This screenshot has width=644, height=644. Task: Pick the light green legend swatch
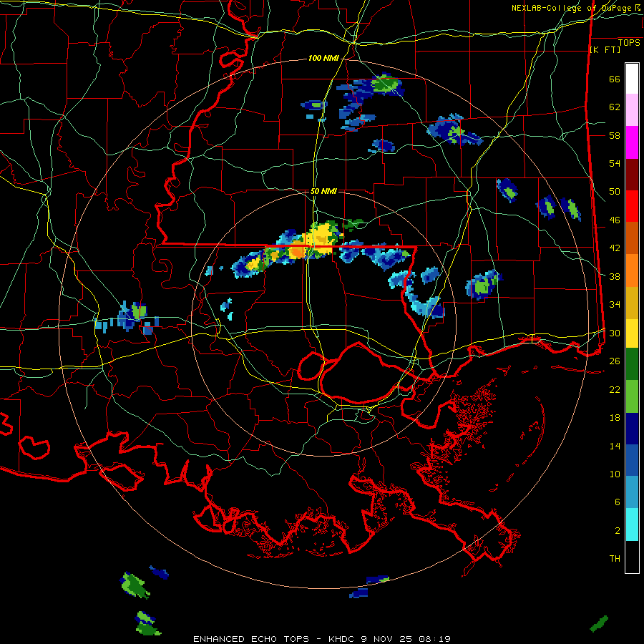[x=632, y=396]
